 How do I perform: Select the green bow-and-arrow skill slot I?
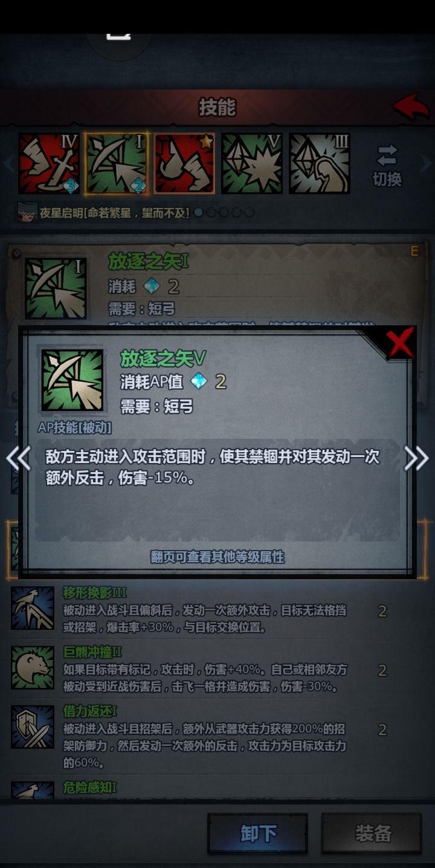(117, 164)
